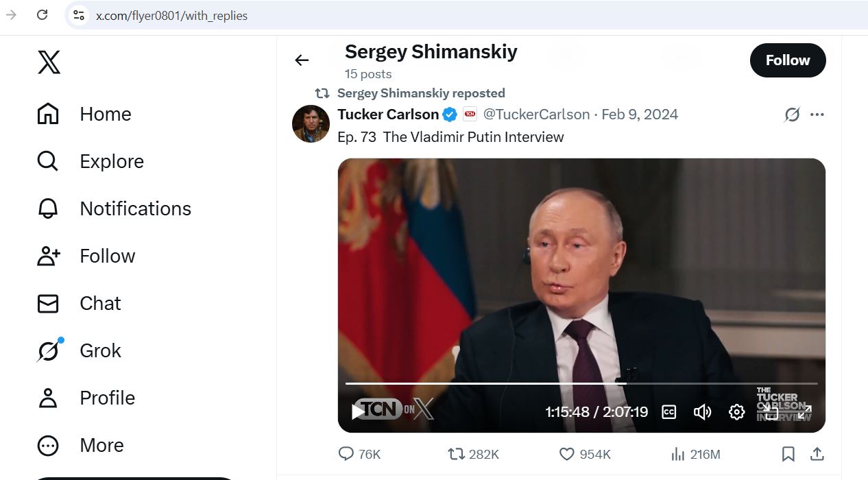Viewport: 868px width, 480px height.
Task: Click the X logo at the top
Action: point(48,62)
